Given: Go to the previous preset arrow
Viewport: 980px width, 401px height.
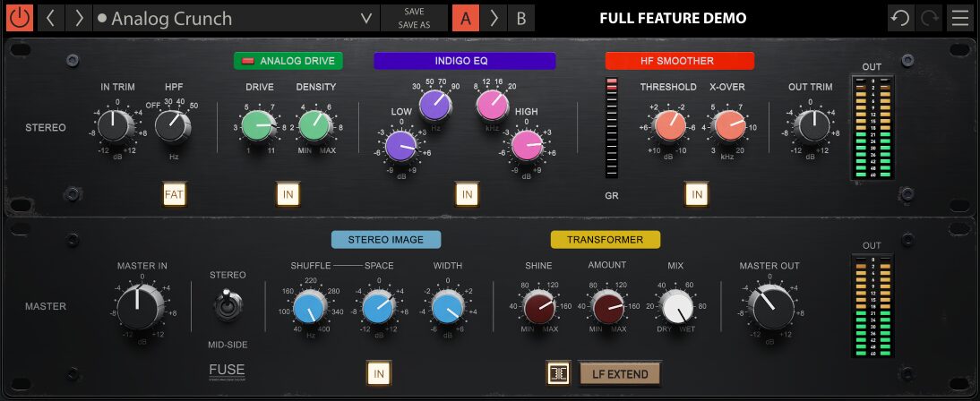Looking at the screenshot, I should coord(50,18).
